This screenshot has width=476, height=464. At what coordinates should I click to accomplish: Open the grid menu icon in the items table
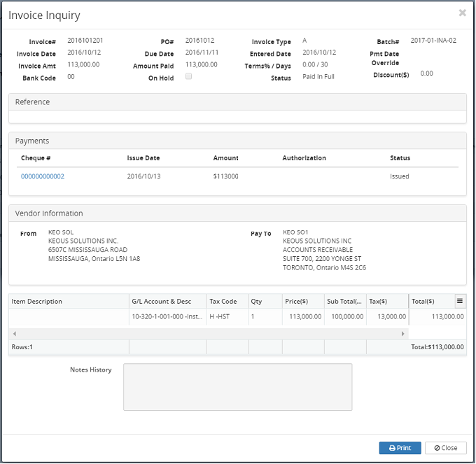click(x=460, y=301)
